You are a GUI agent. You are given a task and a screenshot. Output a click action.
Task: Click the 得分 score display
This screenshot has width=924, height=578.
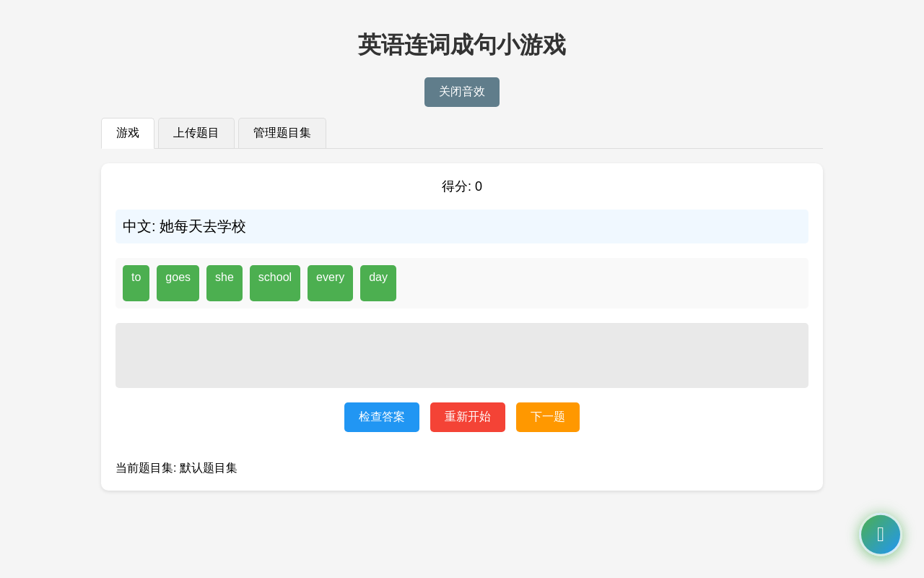click(461, 186)
